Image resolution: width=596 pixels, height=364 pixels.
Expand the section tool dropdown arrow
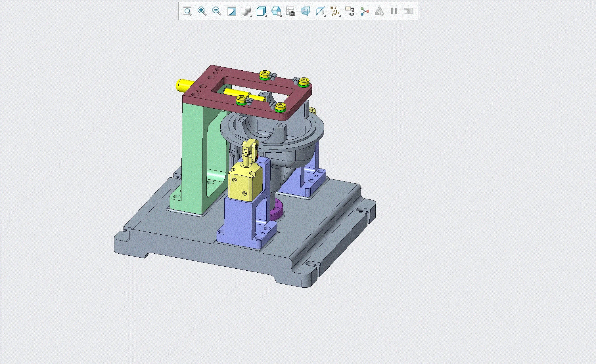tap(325, 16)
